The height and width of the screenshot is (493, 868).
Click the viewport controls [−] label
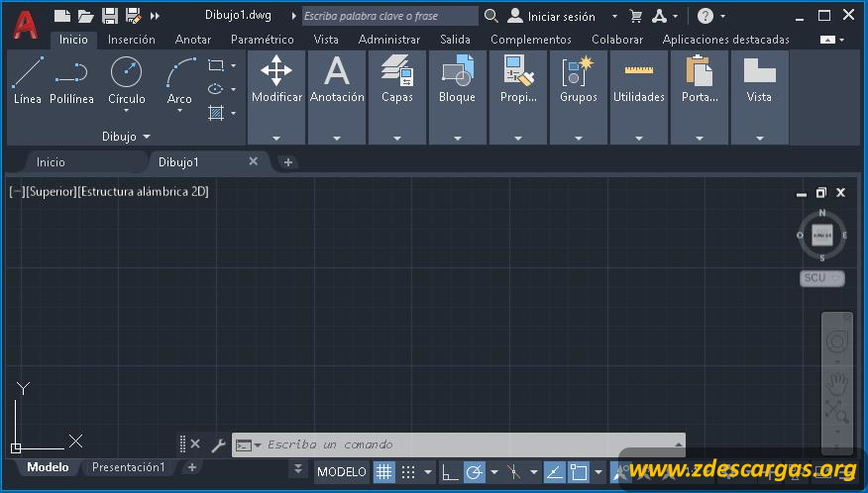(x=17, y=191)
